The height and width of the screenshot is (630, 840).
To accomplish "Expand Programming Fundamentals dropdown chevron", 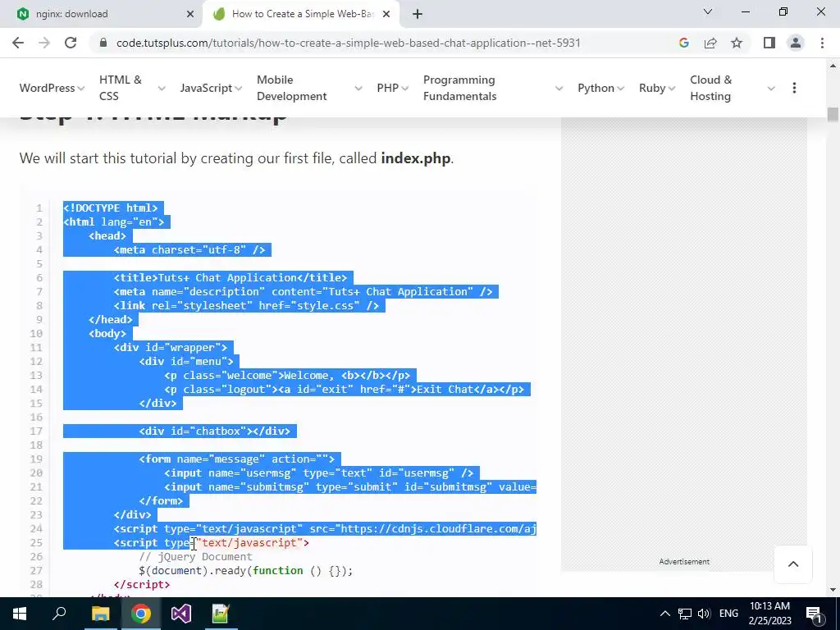I will 559,89.
